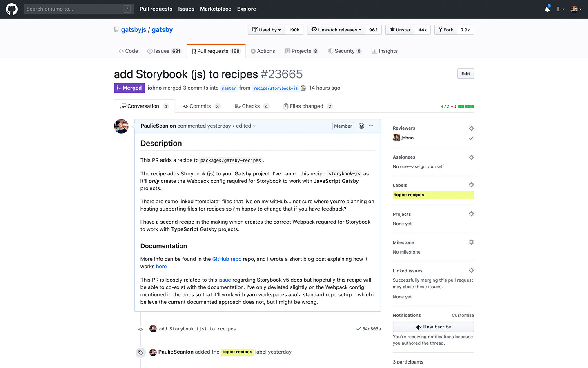The width and height of the screenshot is (588, 368).
Task: Open the sidebar Projects settings gear
Action: click(x=471, y=214)
